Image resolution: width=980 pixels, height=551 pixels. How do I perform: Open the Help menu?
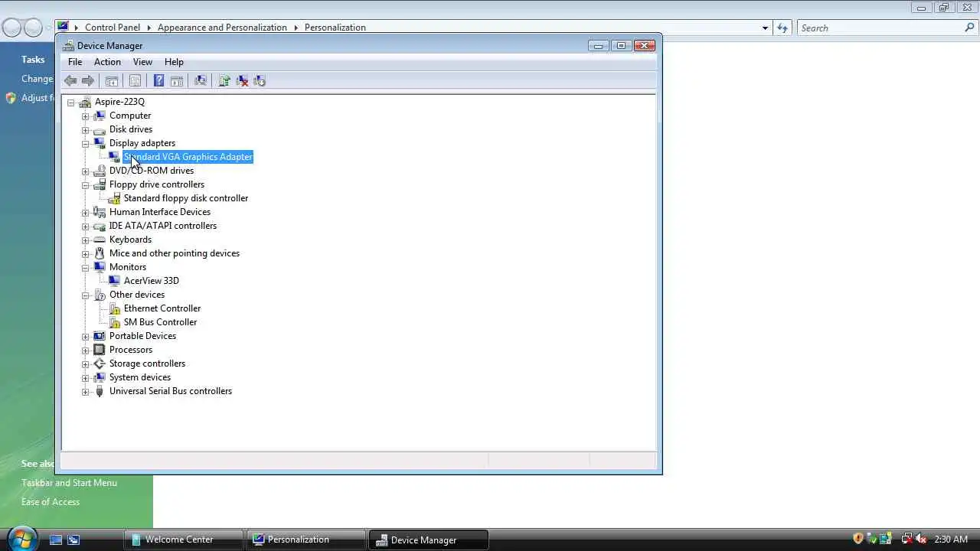[174, 62]
